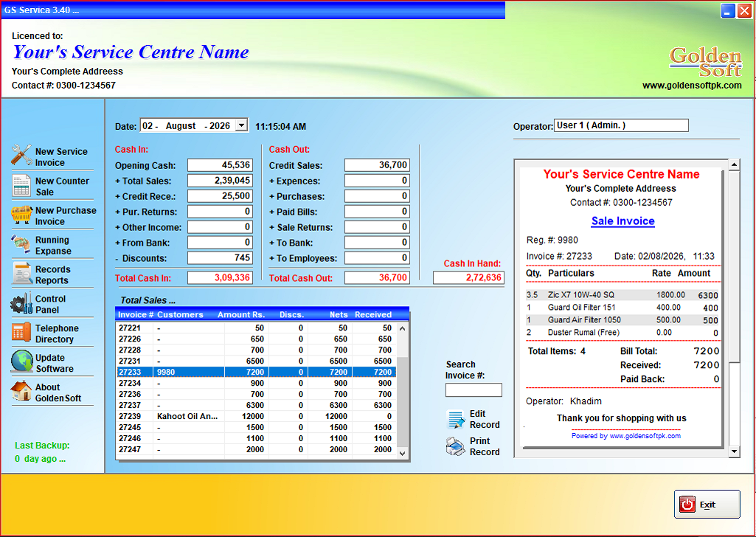Click the Print Record printer icon
756x537 pixels.
tap(456, 446)
